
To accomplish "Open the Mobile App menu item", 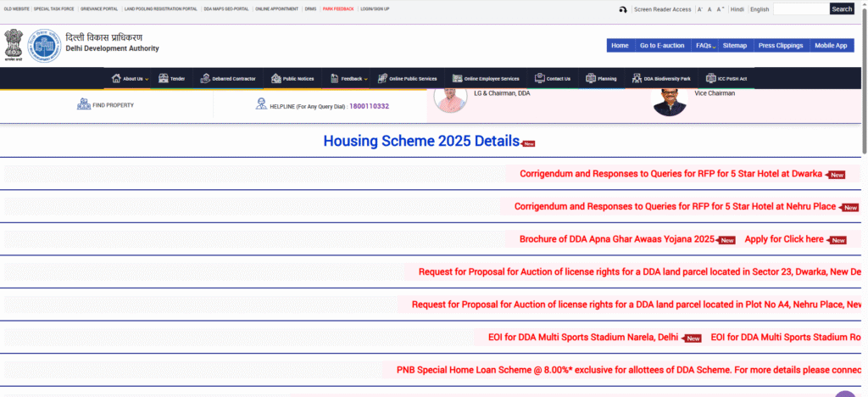I will [831, 46].
